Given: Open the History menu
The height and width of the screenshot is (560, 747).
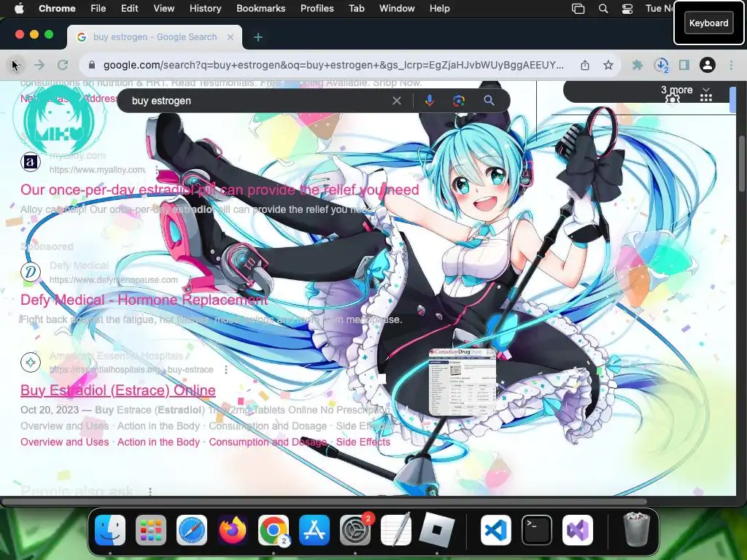Looking at the screenshot, I should coord(205,9).
